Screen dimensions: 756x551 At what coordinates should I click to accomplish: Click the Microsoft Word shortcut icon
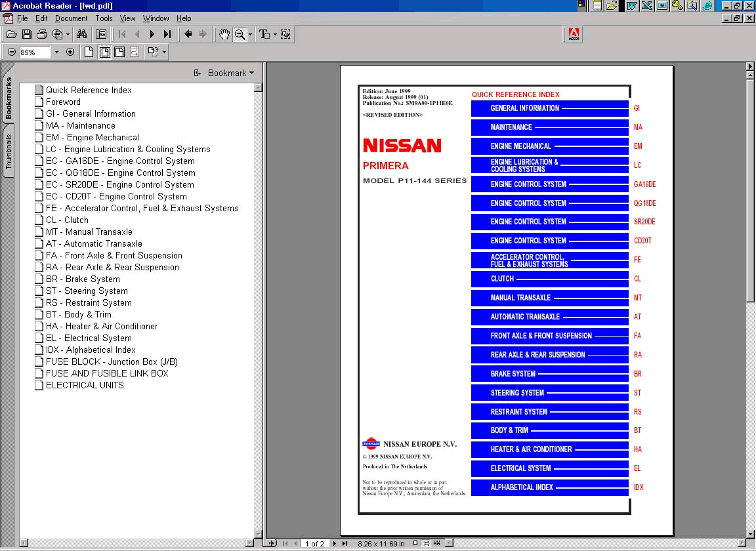coord(632,5)
